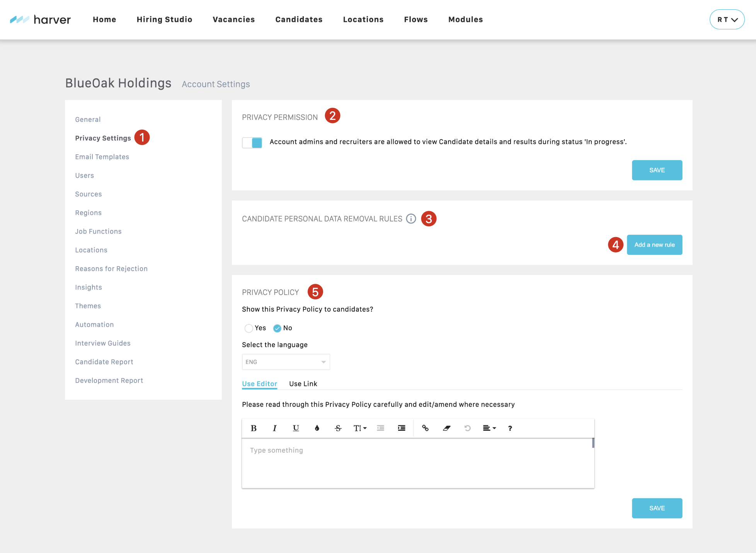Click the underline formatting icon
The width and height of the screenshot is (756, 553).
[x=296, y=428]
